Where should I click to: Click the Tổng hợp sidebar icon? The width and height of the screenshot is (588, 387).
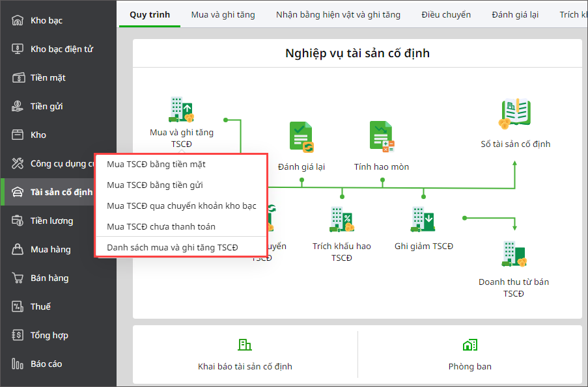pos(17,335)
